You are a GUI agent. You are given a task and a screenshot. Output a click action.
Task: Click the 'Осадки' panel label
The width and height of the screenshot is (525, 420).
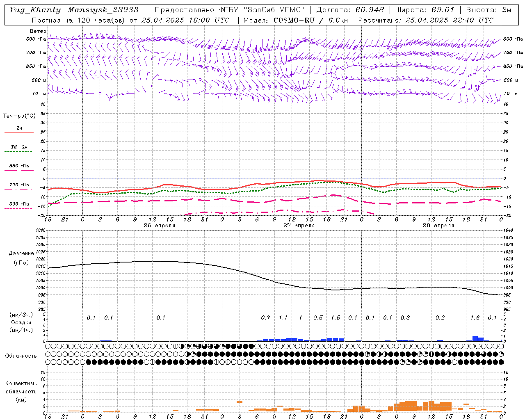pyautogui.click(x=21, y=322)
